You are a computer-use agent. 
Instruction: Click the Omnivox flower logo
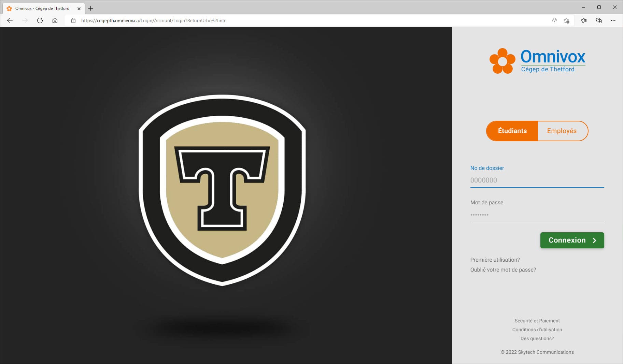point(502,61)
